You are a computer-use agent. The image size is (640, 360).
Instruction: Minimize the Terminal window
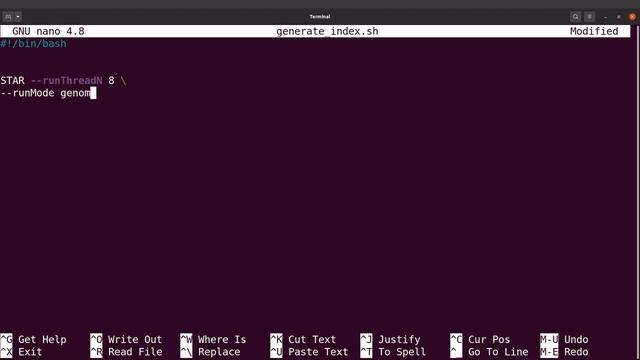click(605, 17)
